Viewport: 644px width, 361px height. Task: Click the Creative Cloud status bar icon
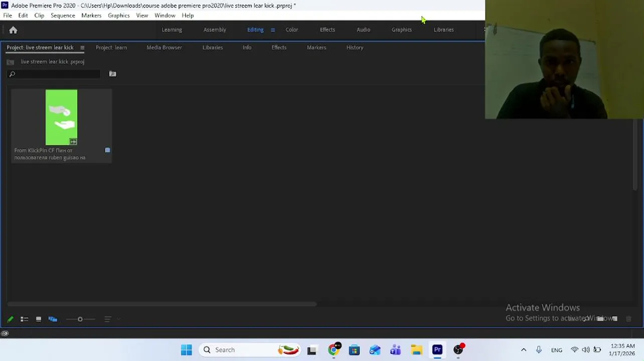[x=5, y=333]
